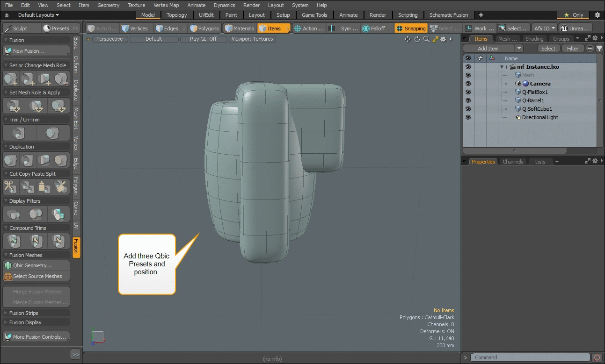Open the Add Item dropdown arrow
The image size is (605, 364).
[x=518, y=49]
